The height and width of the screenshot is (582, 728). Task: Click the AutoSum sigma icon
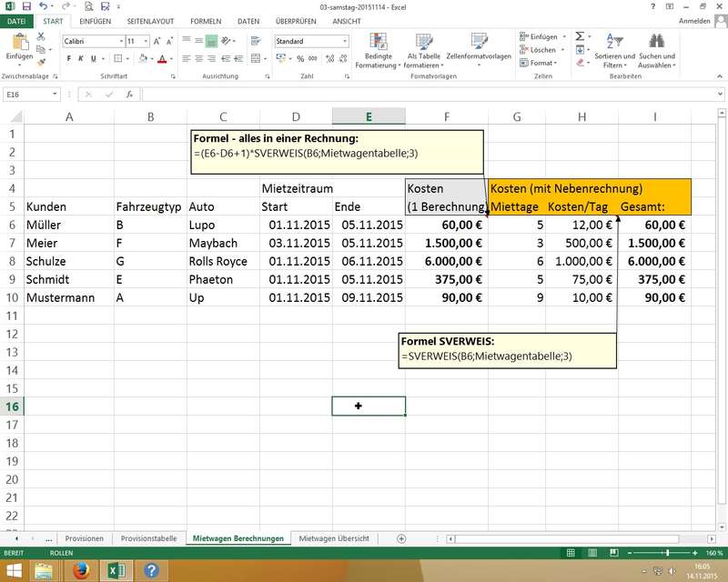coord(578,36)
